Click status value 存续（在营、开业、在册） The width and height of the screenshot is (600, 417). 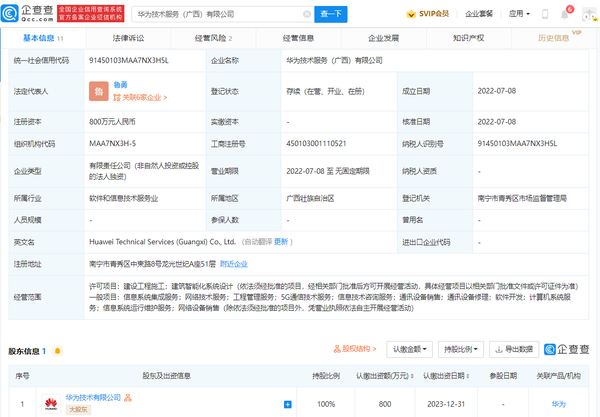tap(326, 91)
